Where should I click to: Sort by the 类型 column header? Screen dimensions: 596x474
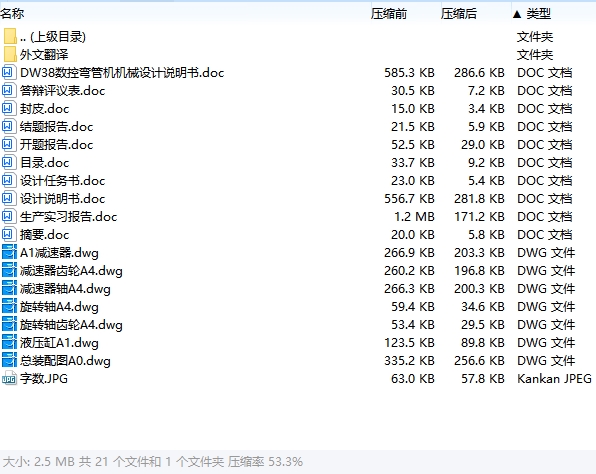(539, 14)
